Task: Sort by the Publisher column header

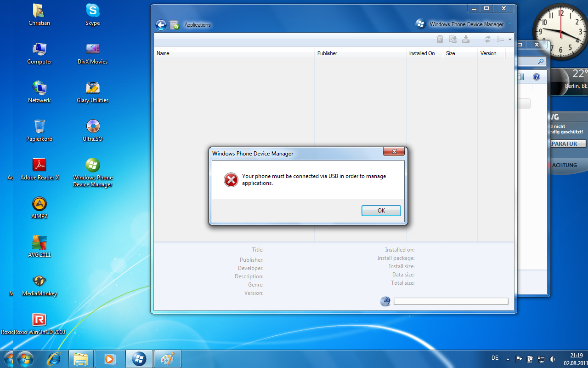Action: [x=360, y=53]
